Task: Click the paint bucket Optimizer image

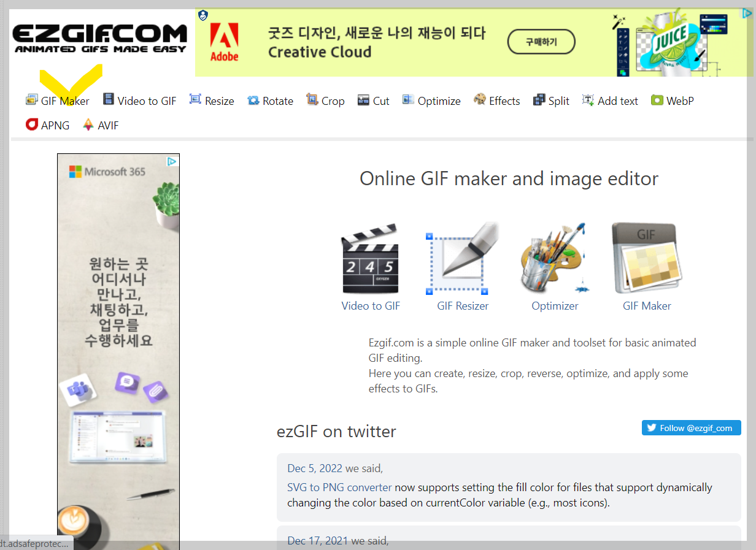Action: tap(555, 259)
